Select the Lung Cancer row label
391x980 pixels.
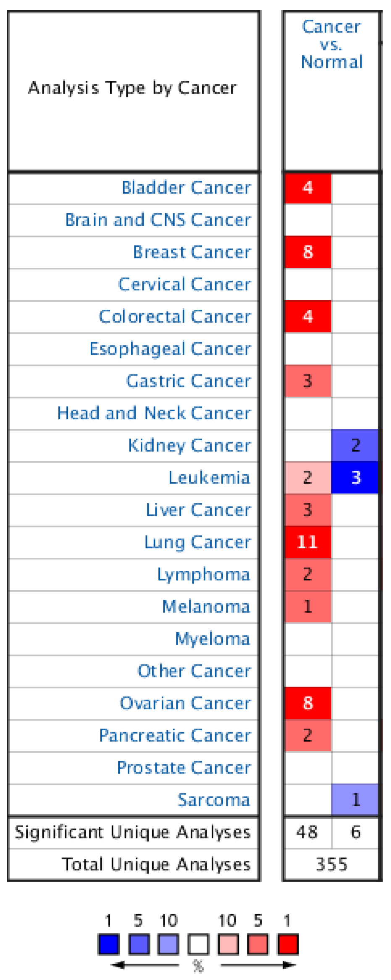point(197,542)
